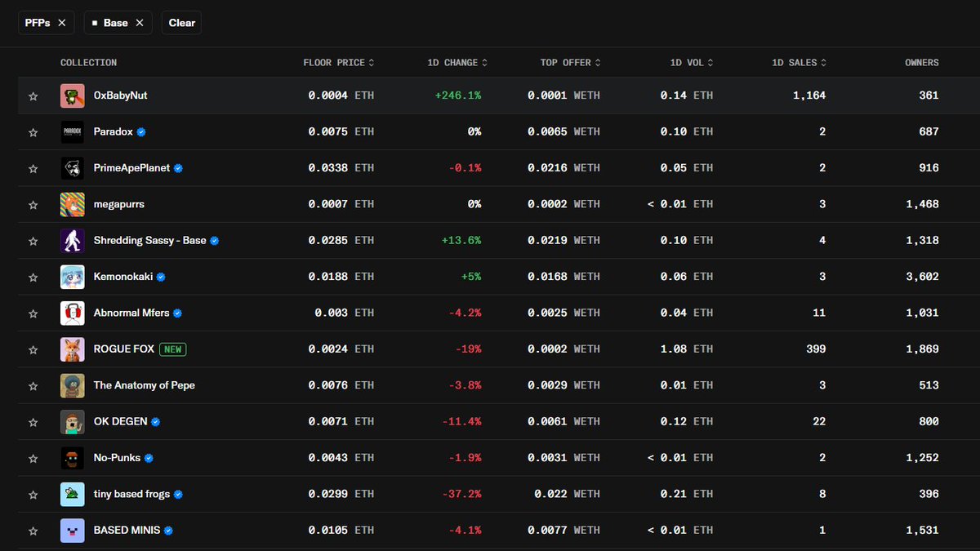Click Kemonokaki 3,602 owners value
Image resolution: width=980 pixels, height=551 pixels.
coord(922,277)
